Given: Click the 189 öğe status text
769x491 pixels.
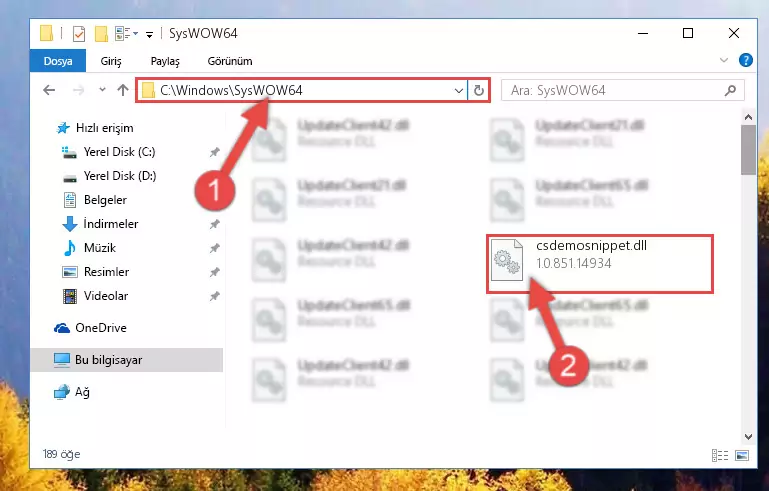Looking at the screenshot, I should [61, 454].
